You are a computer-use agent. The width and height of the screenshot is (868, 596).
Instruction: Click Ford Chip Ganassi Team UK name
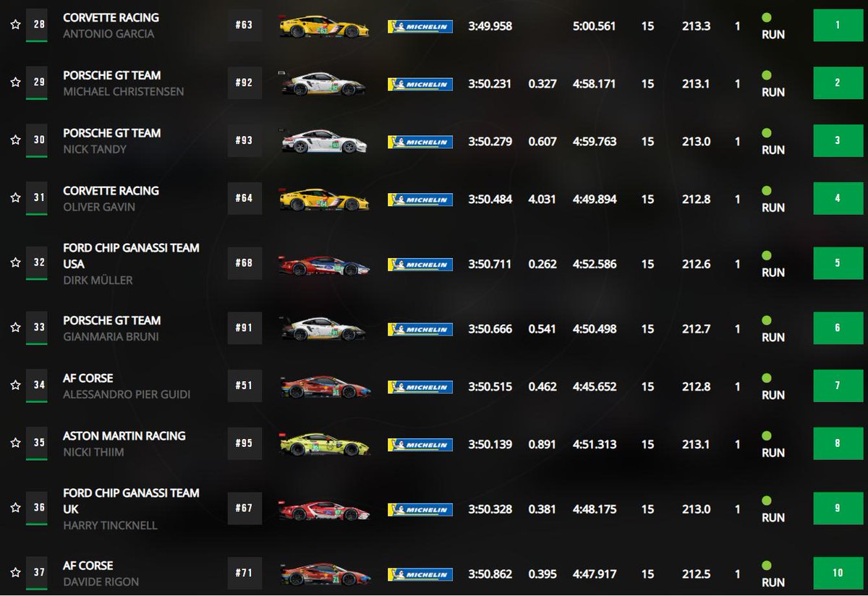pos(131,501)
